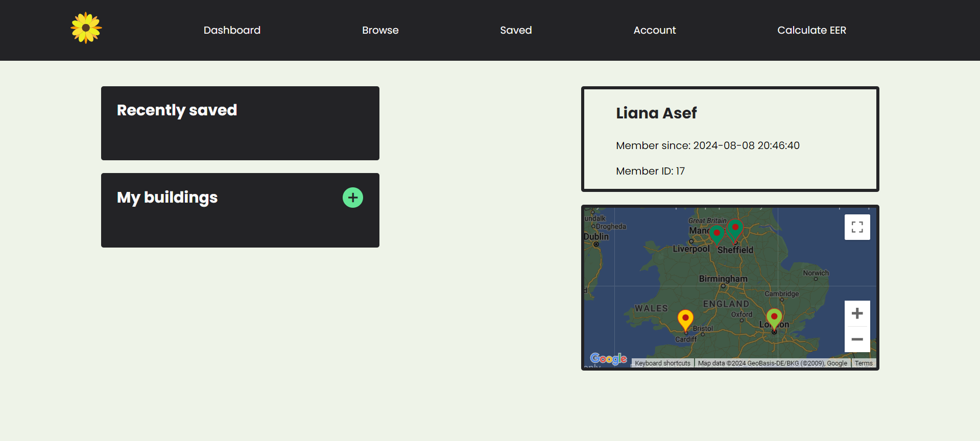Image resolution: width=980 pixels, height=441 pixels.
Task: Open the map Terms link
Action: pyautogui.click(x=864, y=363)
